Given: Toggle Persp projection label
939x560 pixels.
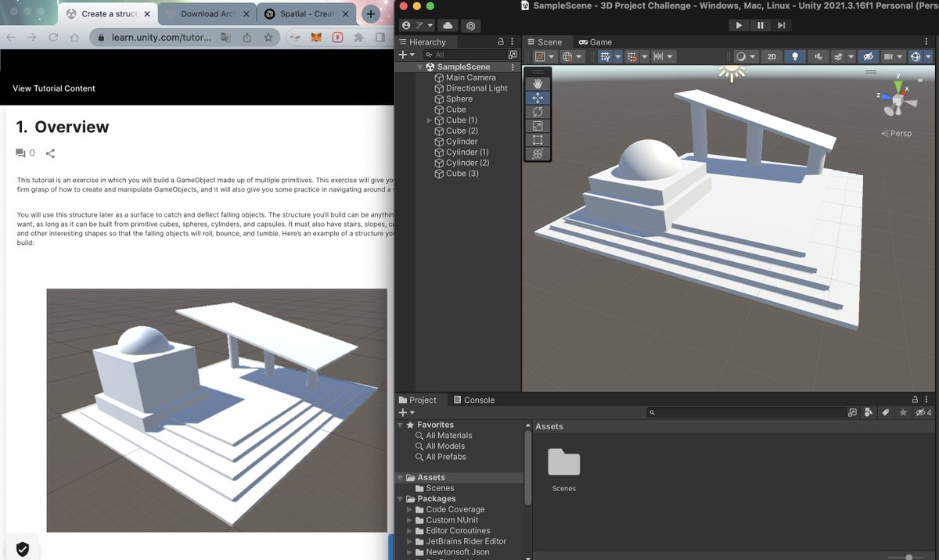Looking at the screenshot, I should (x=897, y=134).
